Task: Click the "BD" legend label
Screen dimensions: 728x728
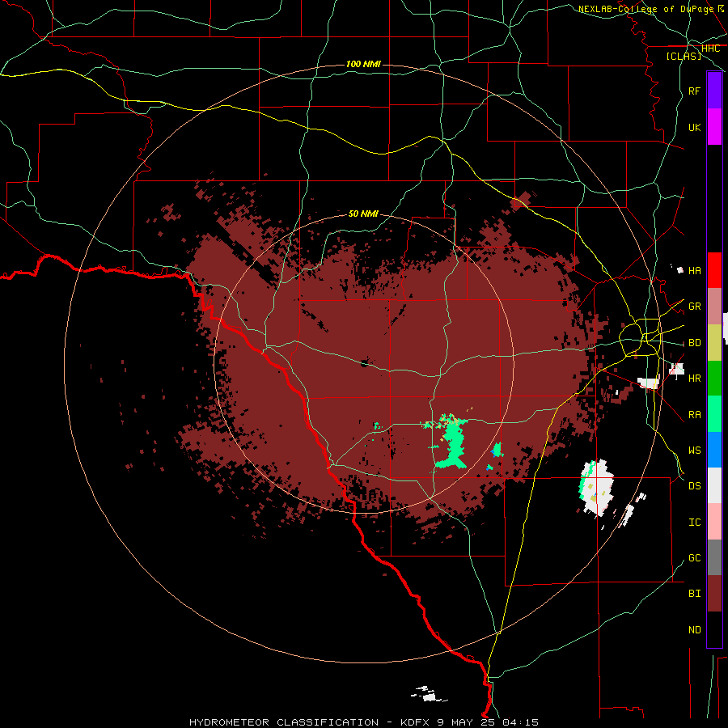Action: pos(694,343)
